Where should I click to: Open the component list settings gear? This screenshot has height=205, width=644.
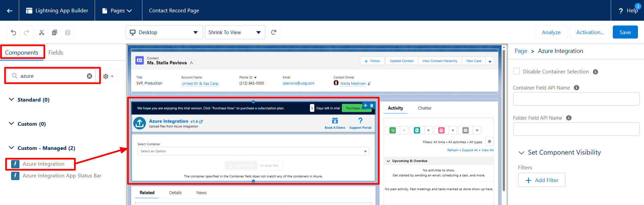108,76
